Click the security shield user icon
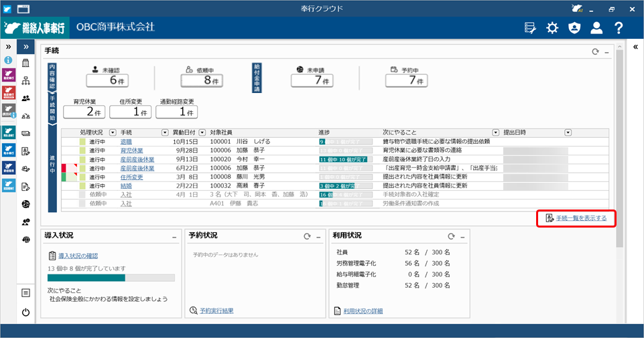The height and width of the screenshot is (338, 644). [x=574, y=27]
